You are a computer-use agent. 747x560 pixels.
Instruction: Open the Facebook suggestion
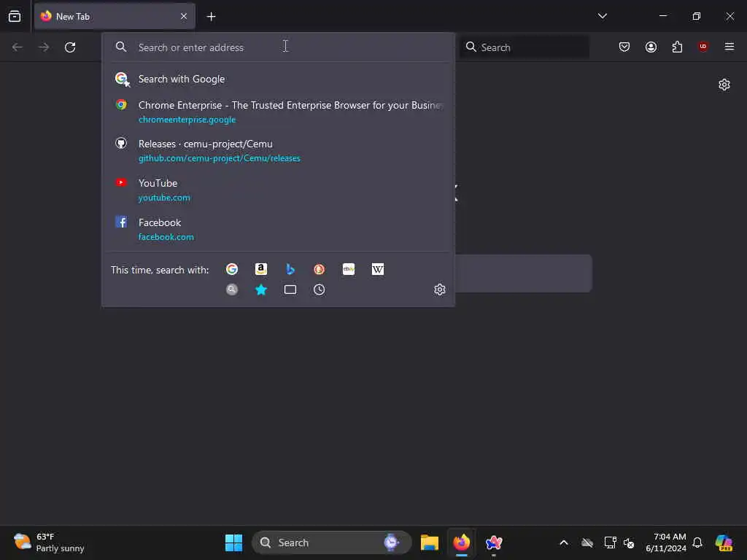[x=278, y=229]
